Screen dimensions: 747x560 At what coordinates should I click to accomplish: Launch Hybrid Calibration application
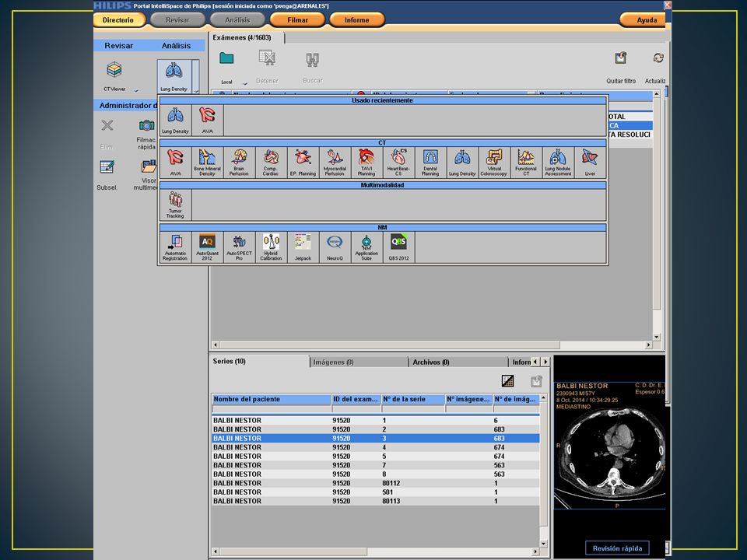pos(271,247)
